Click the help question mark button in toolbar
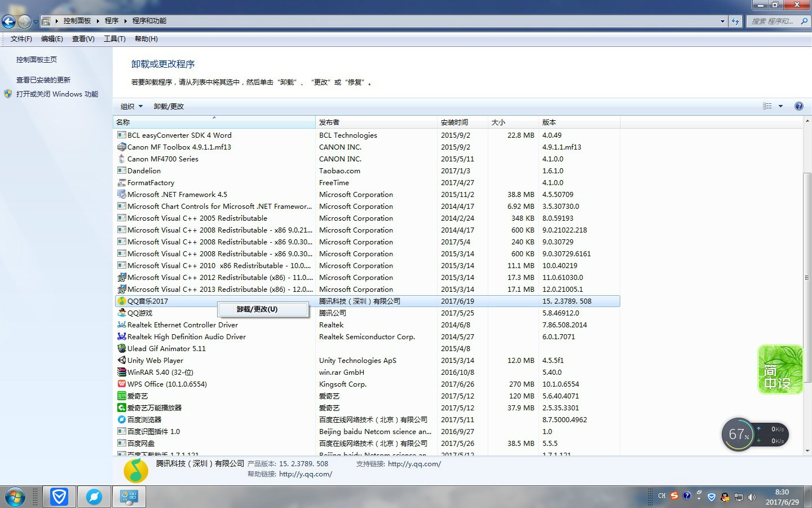Image resolution: width=812 pixels, height=508 pixels. point(798,106)
